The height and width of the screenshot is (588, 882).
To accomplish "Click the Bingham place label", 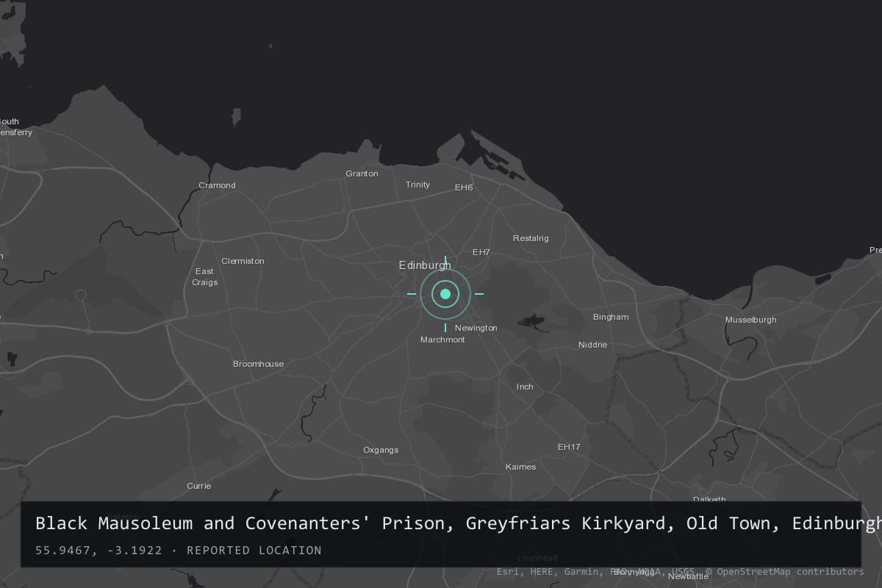I will pos(612,317).
